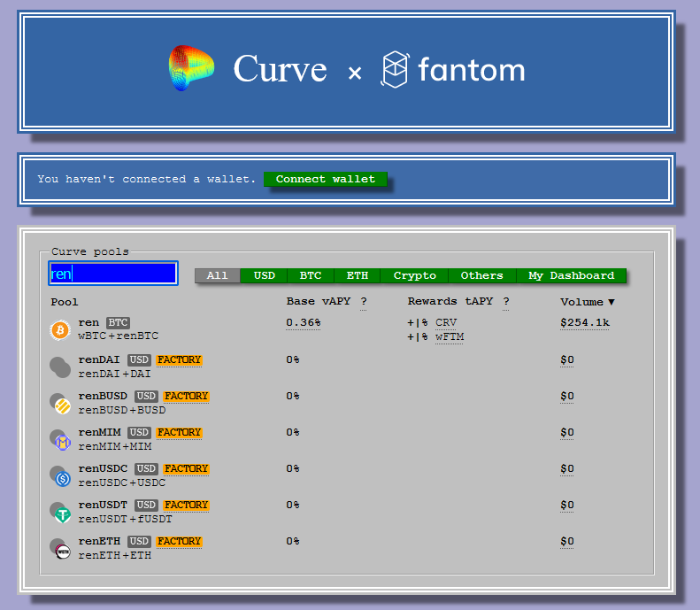700x610 pixels.
Task: Click the BTC tag on ren pool
Action: (x=118, y=322)
